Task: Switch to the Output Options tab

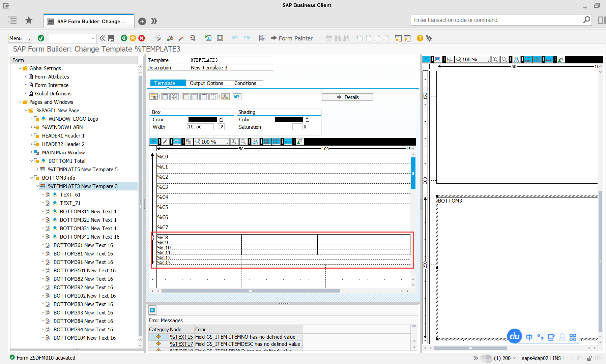Action: point(206,83)
